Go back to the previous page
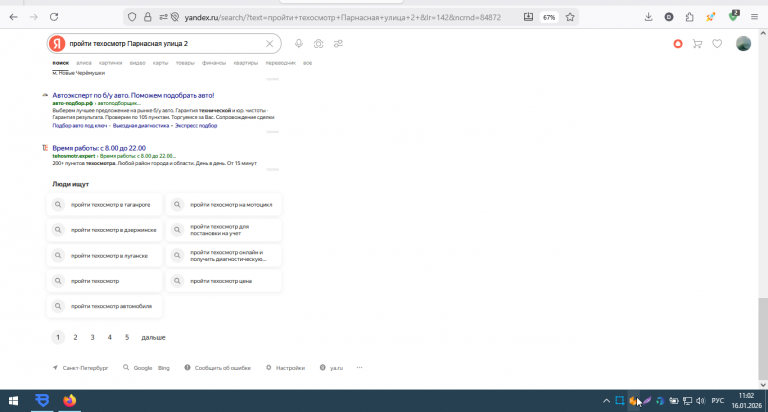Viewport: 768px width, 412px height. click(x=13, y=17)
